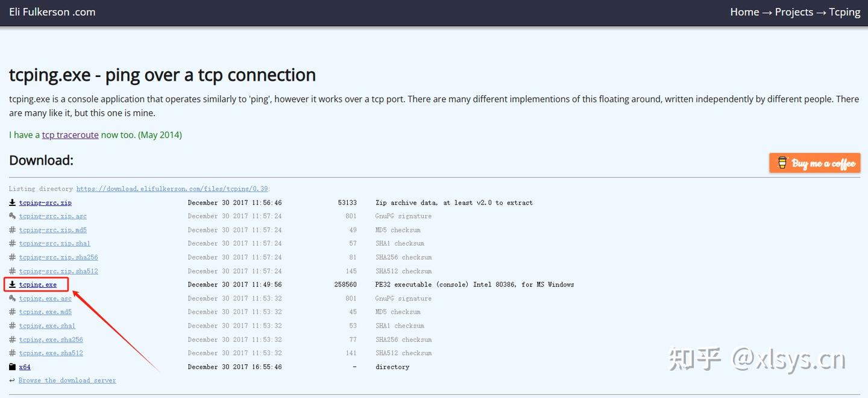Click the hash icon beside tcping.exe.sha256
The width and height of the screenshot is (868, 398).
12,340
